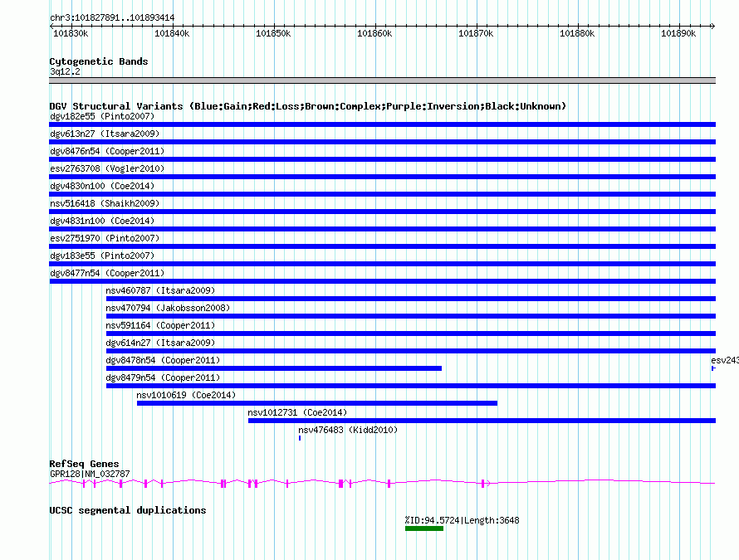
Task: Click dgv4831n100 (Coe2014) variant label
Action: coord(102,221)
